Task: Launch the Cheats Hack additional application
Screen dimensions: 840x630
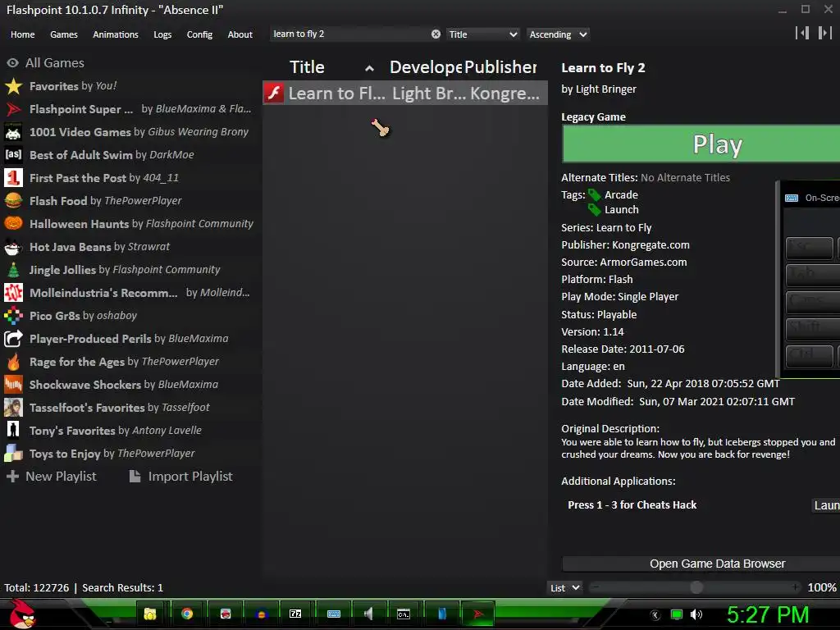Action: click(x=825, y=505)
